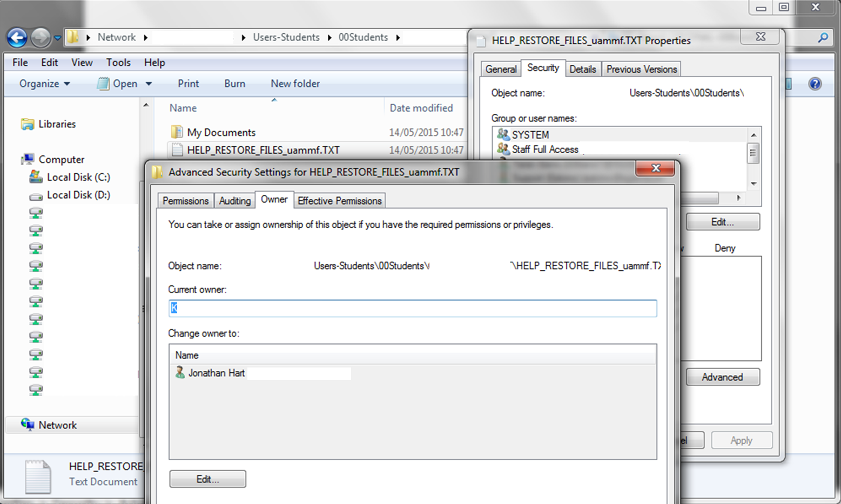Sort by the Name column header
Screen dimensions: 841x504
[183, 108]
